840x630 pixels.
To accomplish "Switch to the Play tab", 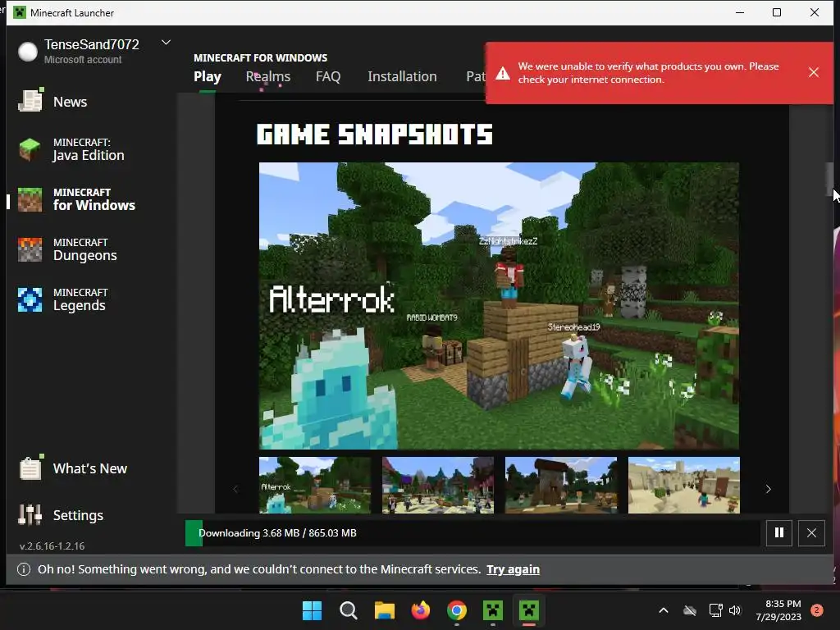I will (208, 76).
